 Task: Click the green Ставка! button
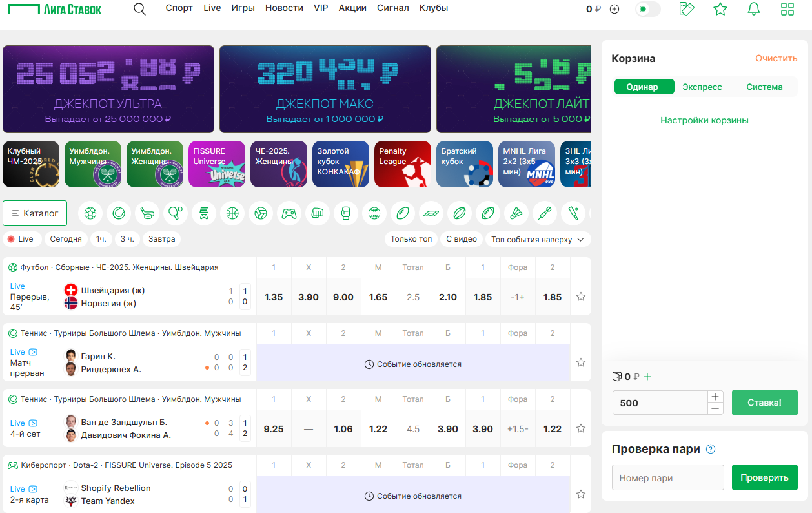[765, 403]
